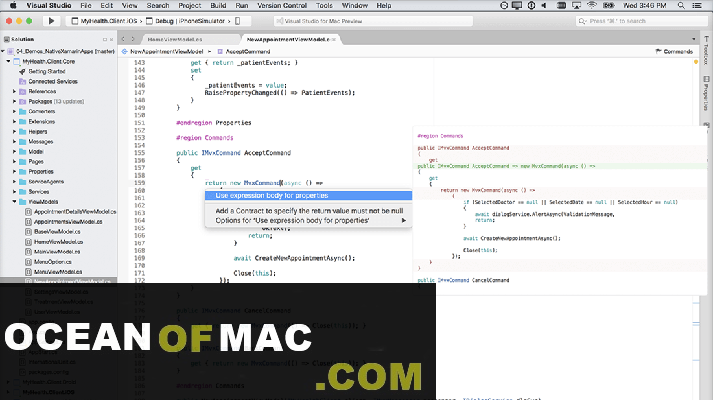Expand the Services folder

14,191
